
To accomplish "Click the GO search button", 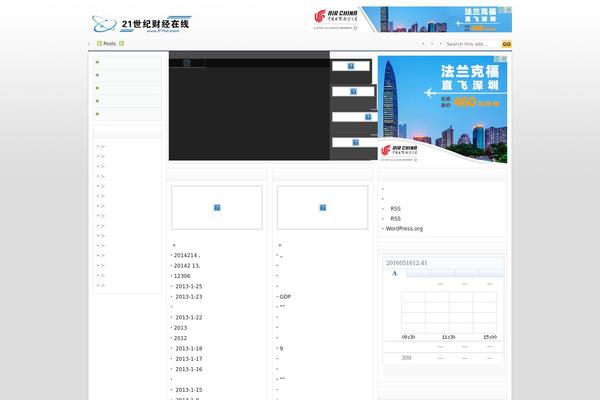I will (506, 44).
